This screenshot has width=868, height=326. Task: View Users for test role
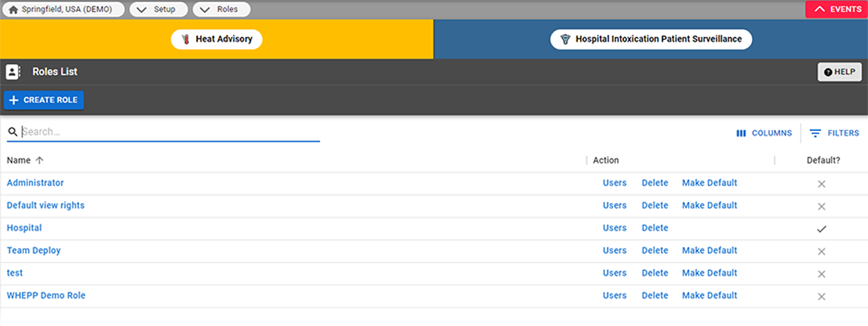(x=615, y=273)
